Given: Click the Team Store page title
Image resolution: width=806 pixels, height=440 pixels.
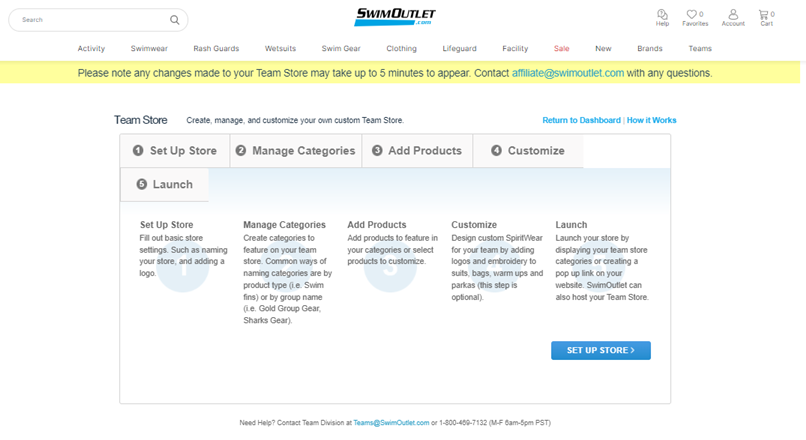Looking at the screenshot, I should (x=140, y=120).
